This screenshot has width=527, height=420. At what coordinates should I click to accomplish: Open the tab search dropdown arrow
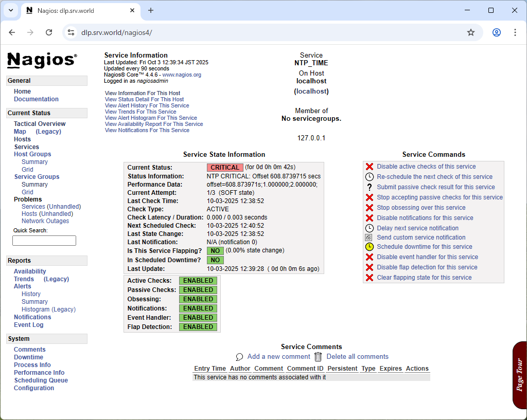tap(11, 10)
